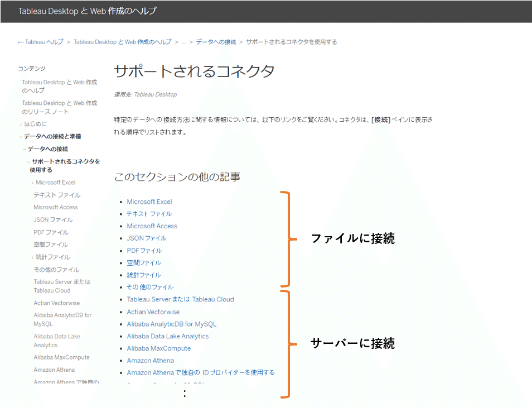This screenshot has height=407, width=532.
Task: Open the Actian Vectorwise article link
Action: (153, 312)
